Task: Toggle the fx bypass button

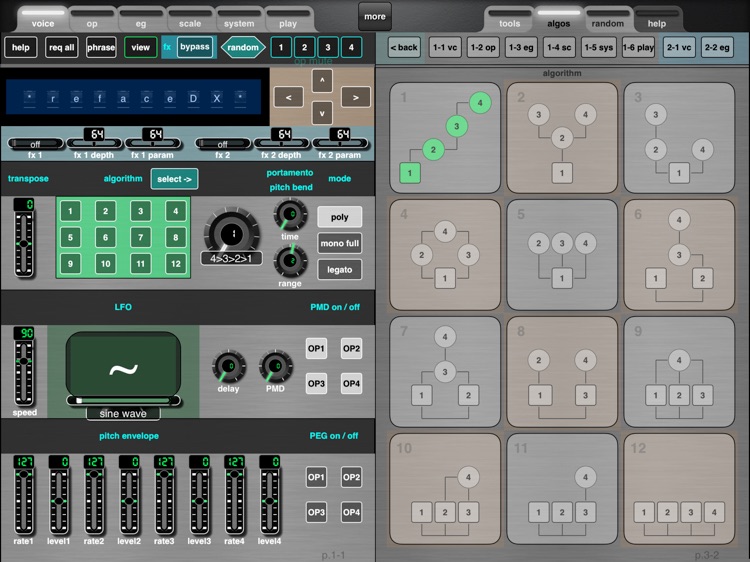Action: point(194,47)
